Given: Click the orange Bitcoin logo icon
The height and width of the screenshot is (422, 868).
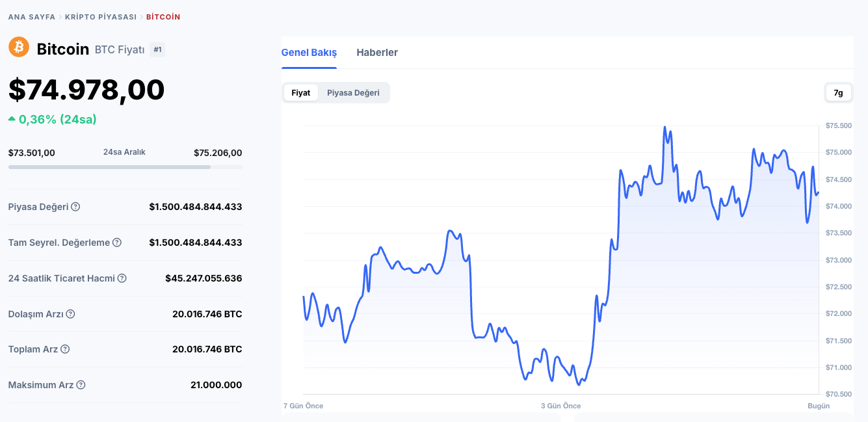Looking at the screenshot, I should click(19, 47).
